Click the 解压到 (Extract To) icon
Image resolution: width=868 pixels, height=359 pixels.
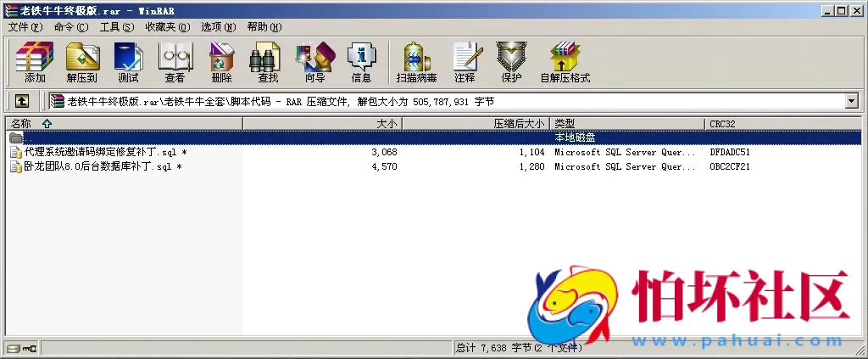[x=82, y=62]
